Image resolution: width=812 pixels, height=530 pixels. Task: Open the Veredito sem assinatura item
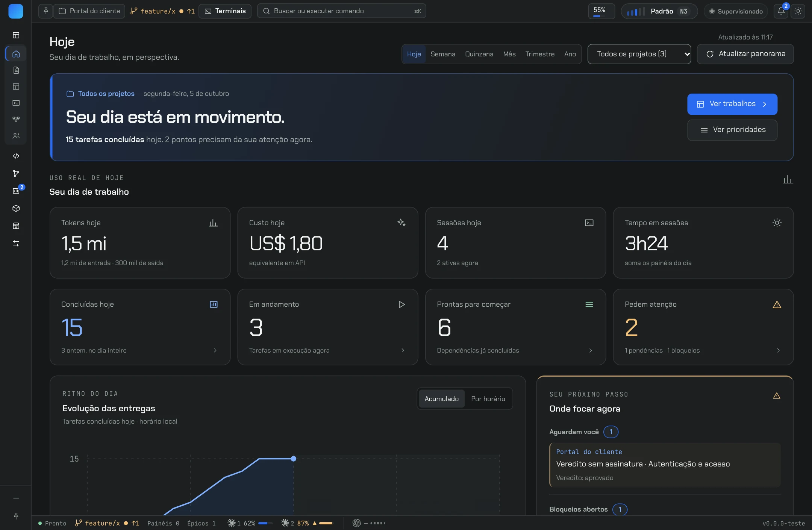click(x=665, y=465)
